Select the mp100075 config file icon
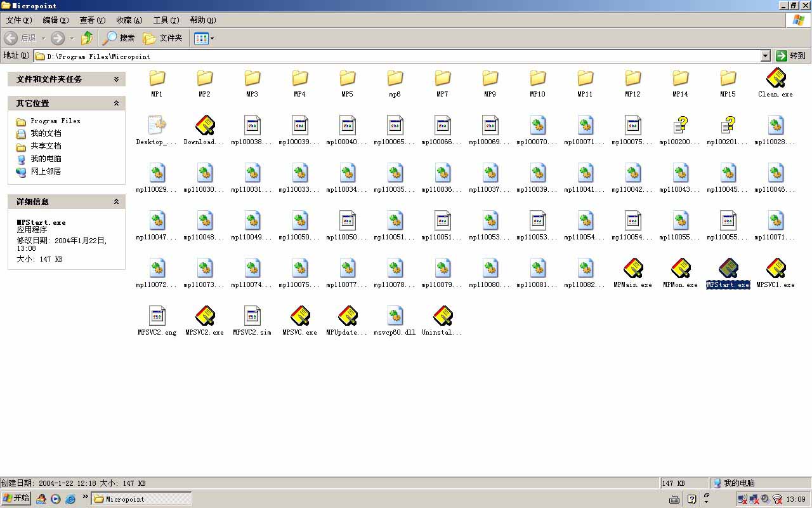 (632, 126)
